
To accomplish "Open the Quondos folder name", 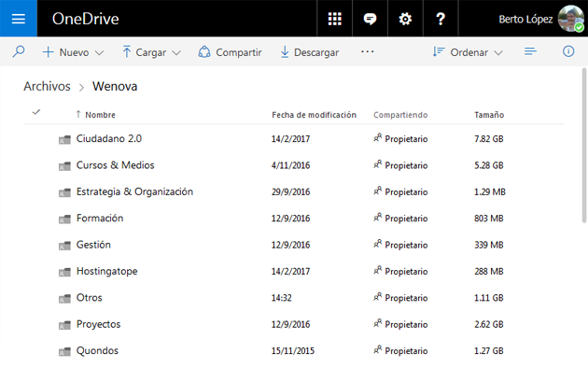I will pos(97,350).
